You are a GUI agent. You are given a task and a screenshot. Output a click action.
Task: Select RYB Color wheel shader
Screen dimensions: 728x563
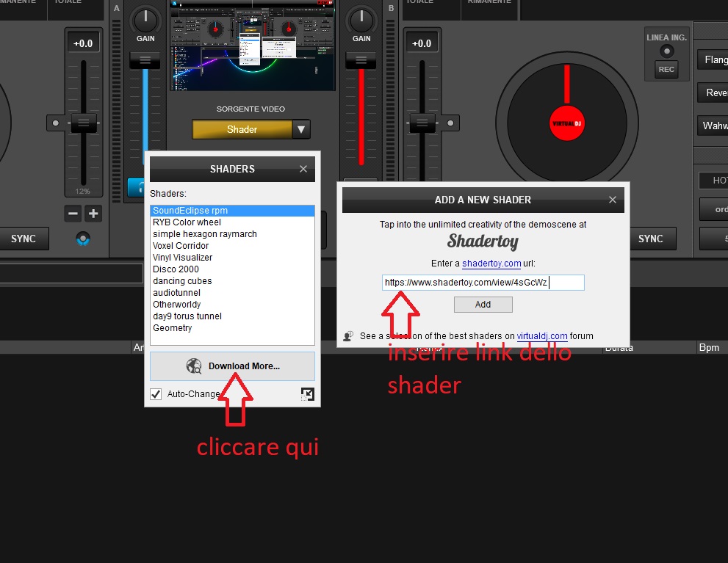(232, 222)
